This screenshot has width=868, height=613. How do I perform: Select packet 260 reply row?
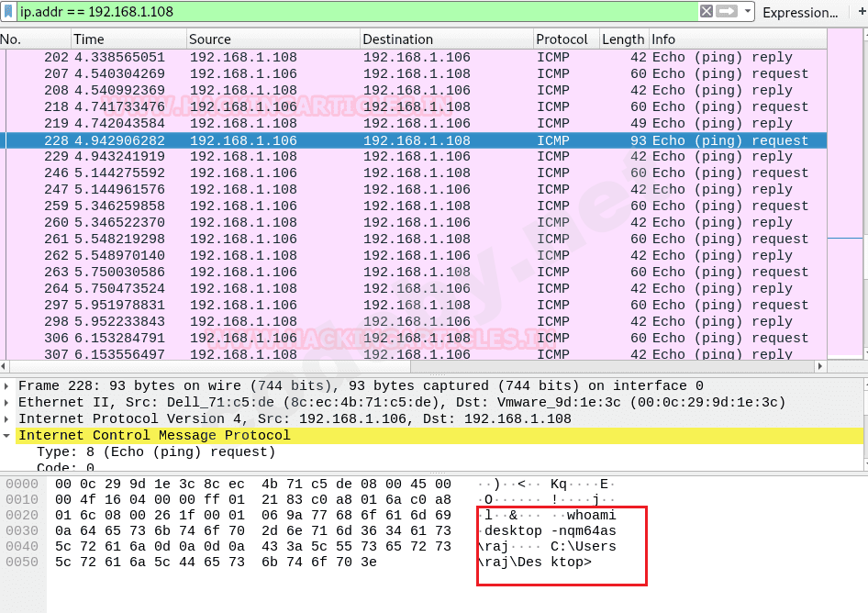click(415, 223)
